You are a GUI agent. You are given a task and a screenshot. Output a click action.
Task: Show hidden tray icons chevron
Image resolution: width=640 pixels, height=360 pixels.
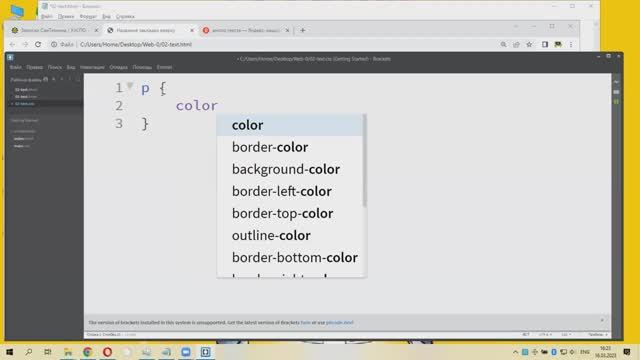click(516, 352)
